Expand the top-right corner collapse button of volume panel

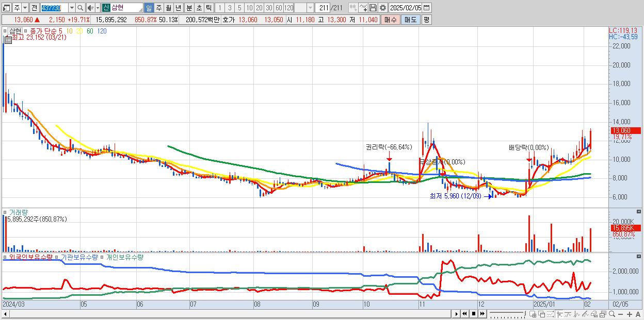point(640,212)
